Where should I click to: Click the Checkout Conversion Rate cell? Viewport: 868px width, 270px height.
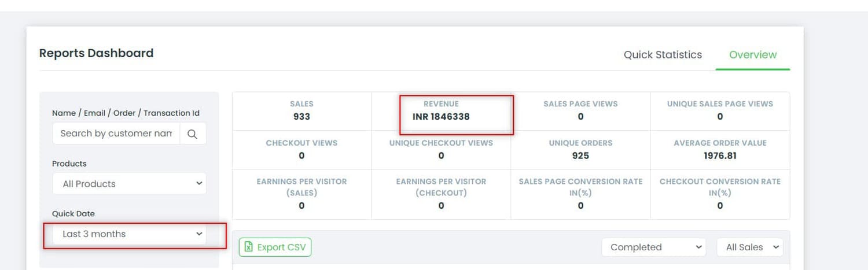tap(720, 193)
